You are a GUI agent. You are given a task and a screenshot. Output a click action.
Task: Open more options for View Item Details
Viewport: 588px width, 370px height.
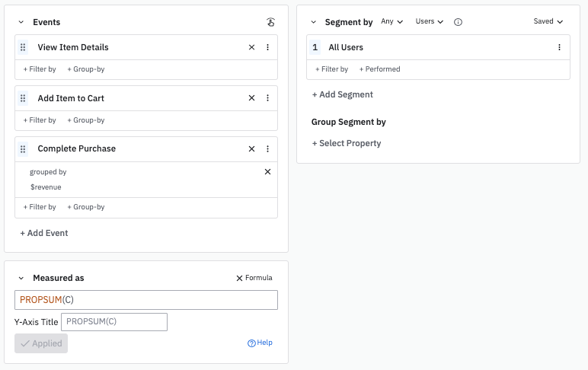tap(267, 47)
